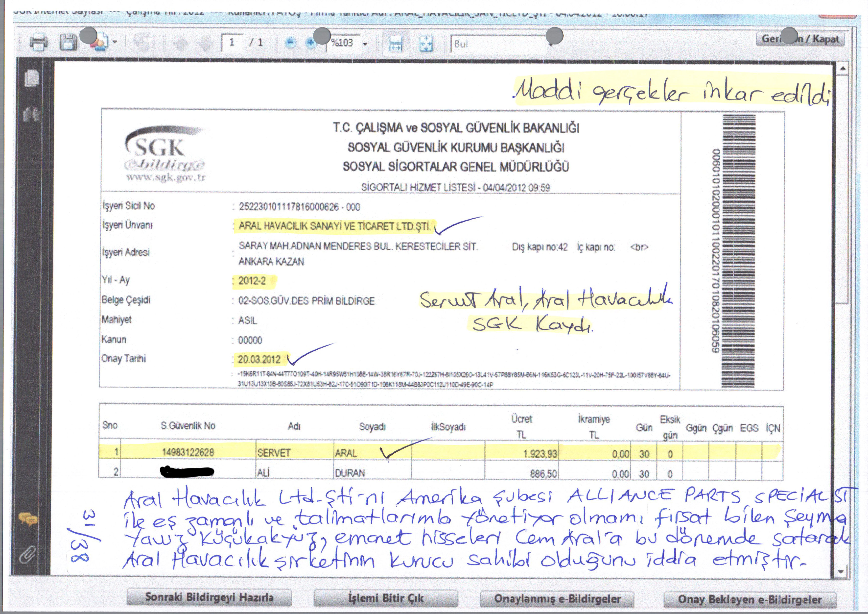Image resolution: width=868 pixels, height=614 pixels.
Task: Open the %103 zoom level dropdown
Action: pos(365,44)
